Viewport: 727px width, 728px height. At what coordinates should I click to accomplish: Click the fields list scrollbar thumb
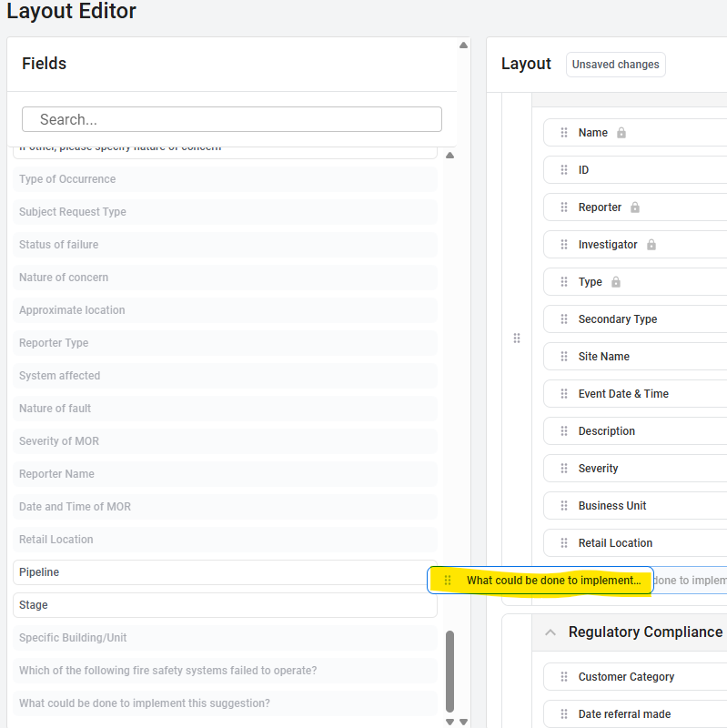point(449,671)
